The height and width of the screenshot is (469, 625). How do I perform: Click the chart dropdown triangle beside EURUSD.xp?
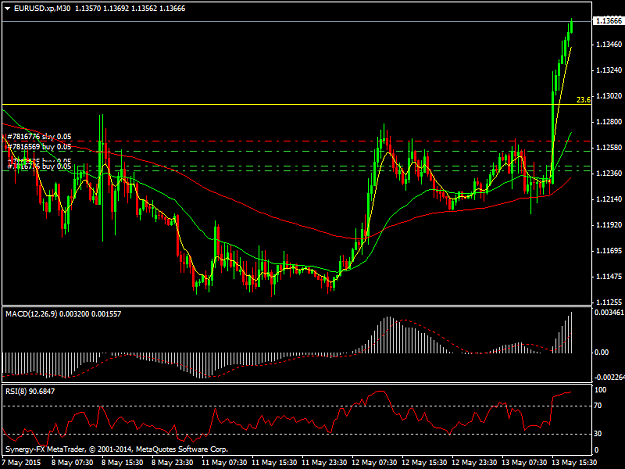[x=8, y=8]
